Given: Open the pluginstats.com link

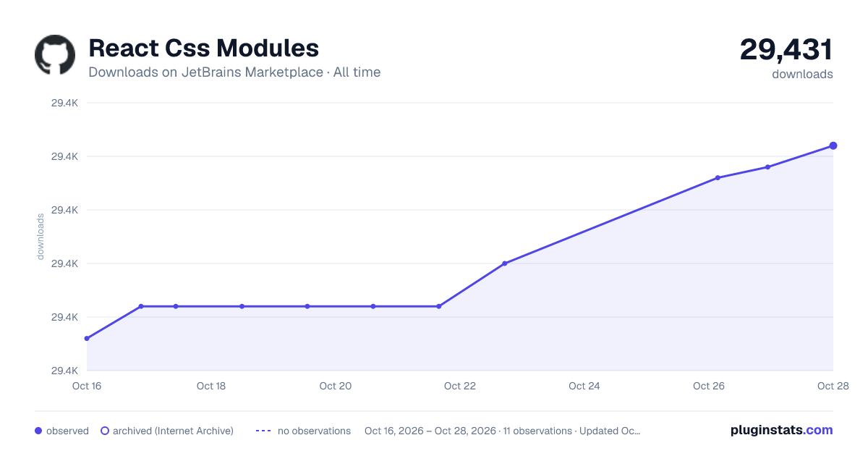Looking at the screenshot, I should pyautogui.click(x=781, y=430).
